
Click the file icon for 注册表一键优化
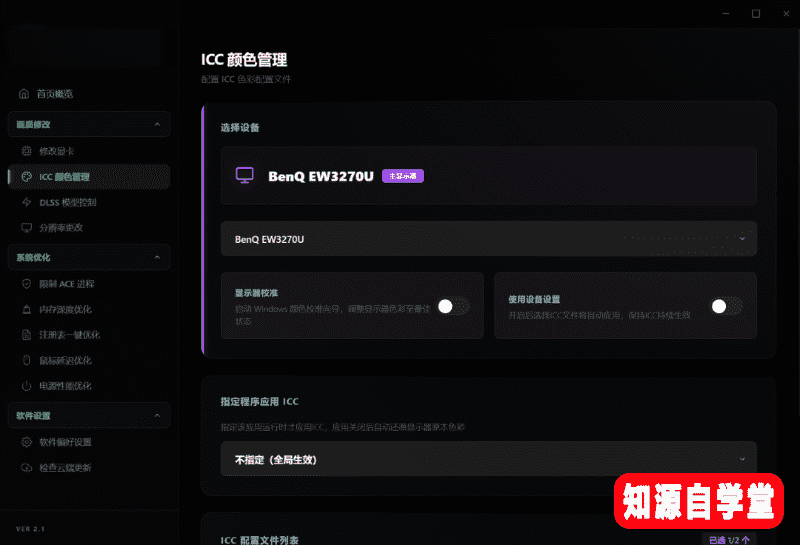(27, 335)
